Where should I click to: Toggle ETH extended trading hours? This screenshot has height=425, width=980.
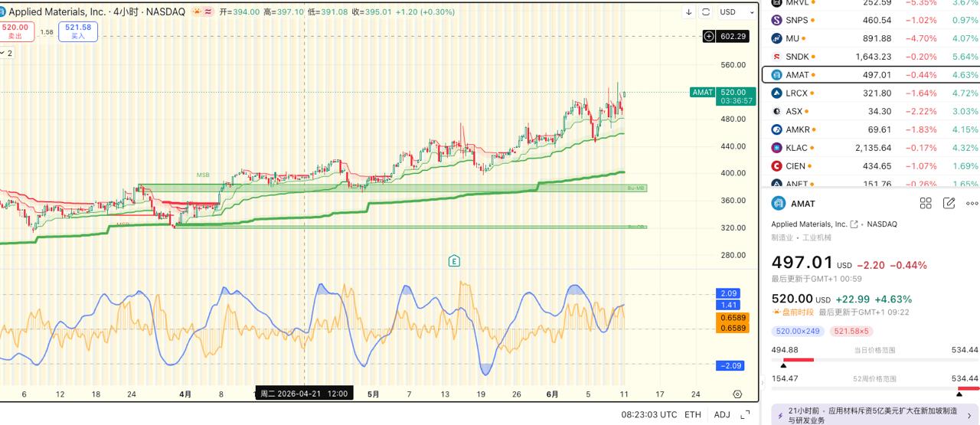(x=692, y=414)
